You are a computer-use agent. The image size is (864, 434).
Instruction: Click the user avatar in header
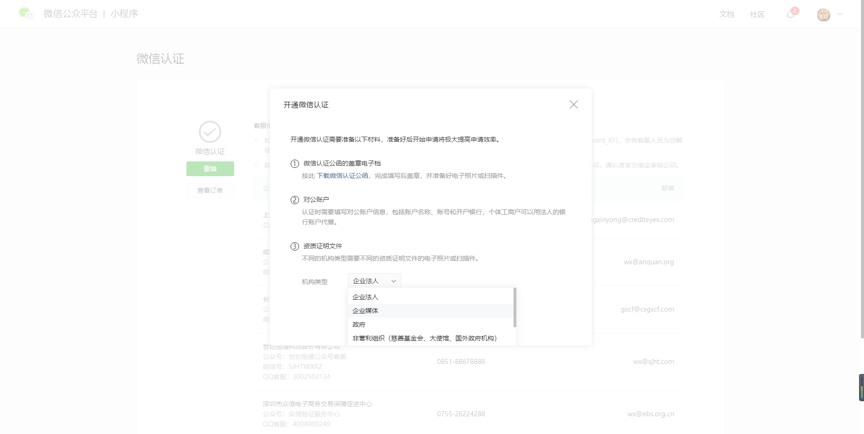[823, 15]
